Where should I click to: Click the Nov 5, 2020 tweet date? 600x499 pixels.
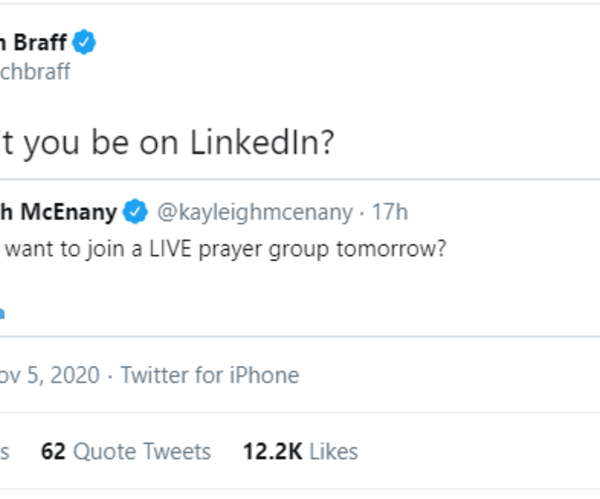(x=50, y=375)
